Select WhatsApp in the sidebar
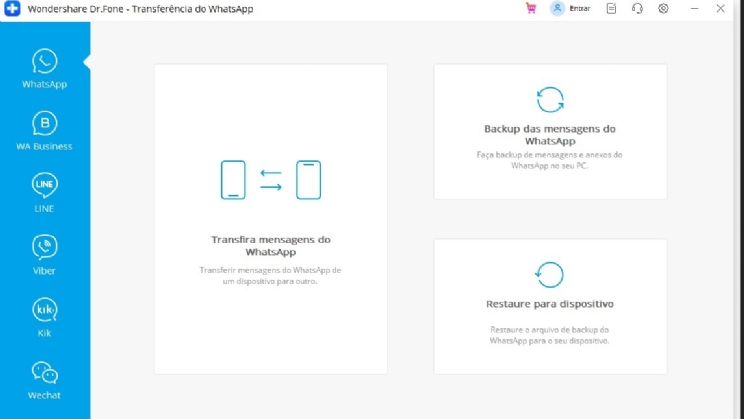 click(x=45, y=69)
